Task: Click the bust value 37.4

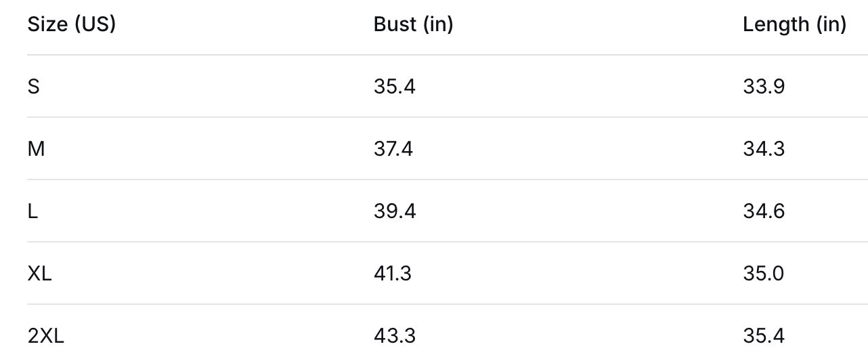Action: [393, 149]
